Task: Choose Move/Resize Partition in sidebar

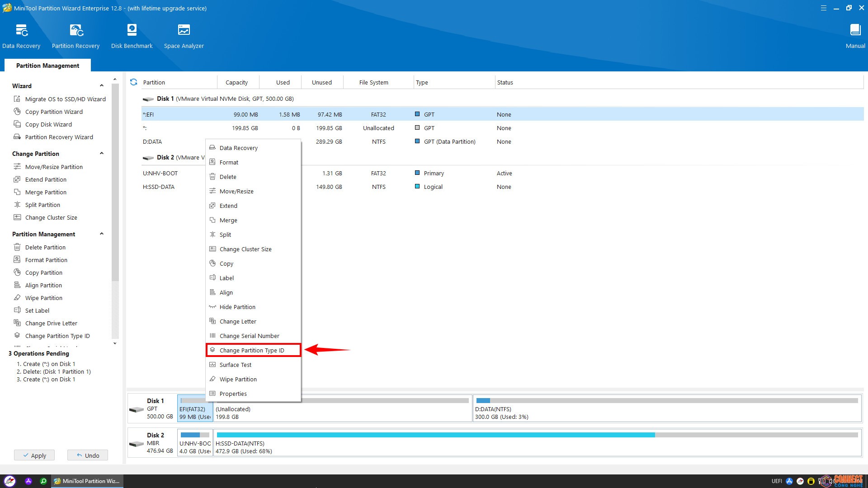Action: [x=48, y=167]
